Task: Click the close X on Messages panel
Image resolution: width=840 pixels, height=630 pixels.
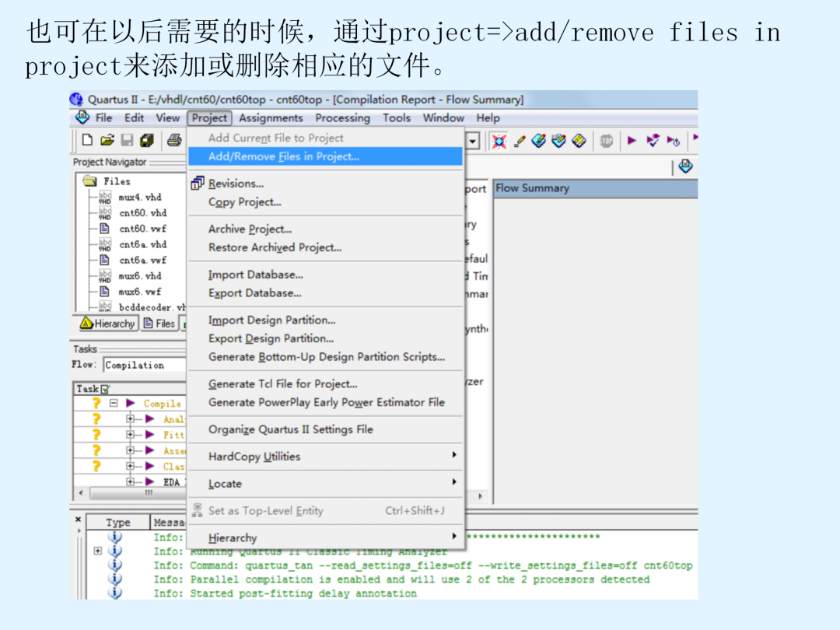Action: (x=79, y=519)
